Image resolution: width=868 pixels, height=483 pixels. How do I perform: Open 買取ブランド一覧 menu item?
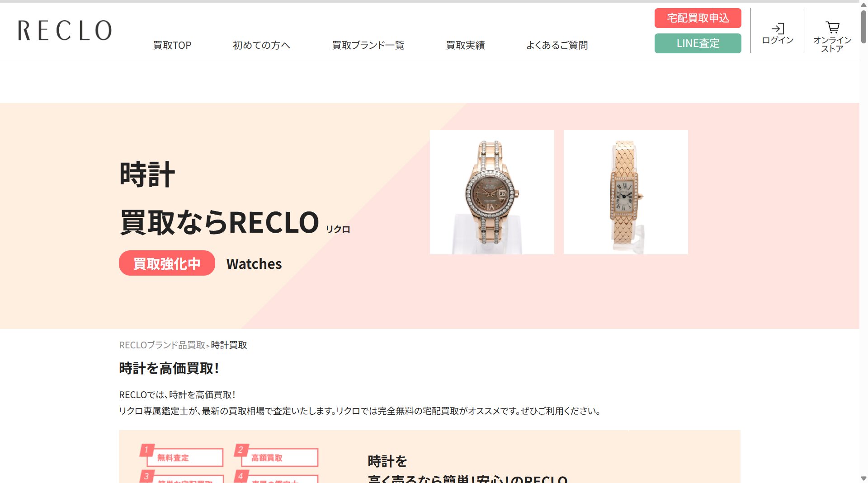tap(368, 45)
